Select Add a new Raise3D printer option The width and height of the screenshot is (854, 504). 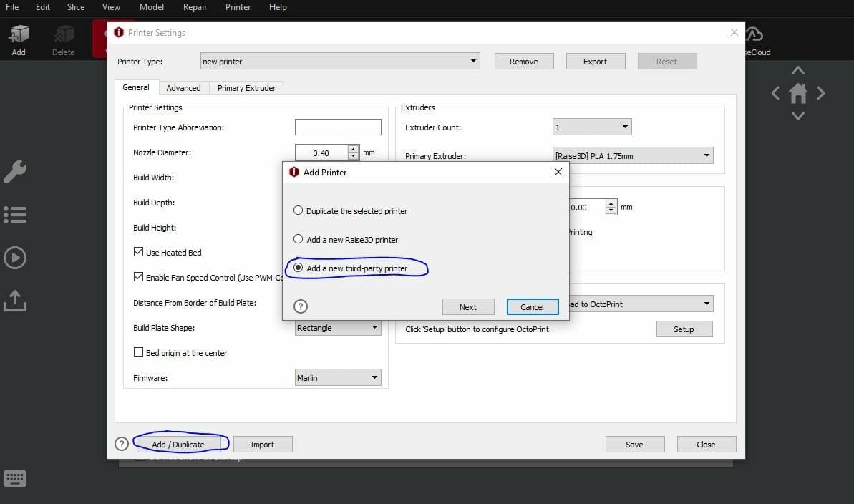[x=299, y=240]
